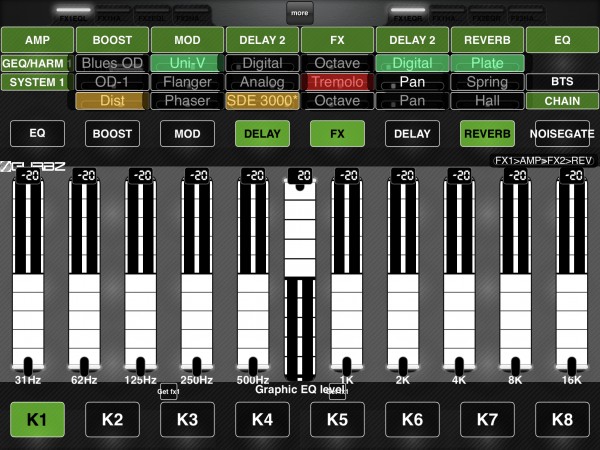Toggle the unlit EQ on/off button
The width and height of the screenshot is (600, 450).
click(x=38, y=134)
